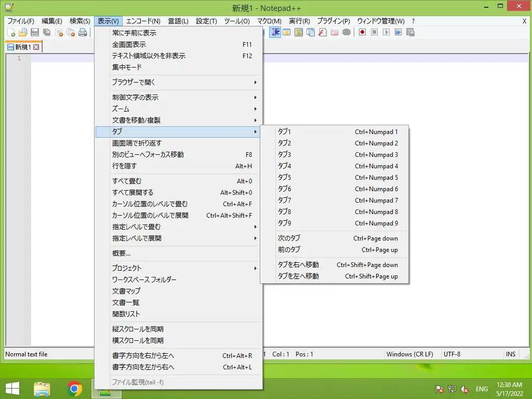This screenshot has height=399, width=532.
Task: Choose タブを右へ移動 in the submenu
Action: (x=335, y=264)
